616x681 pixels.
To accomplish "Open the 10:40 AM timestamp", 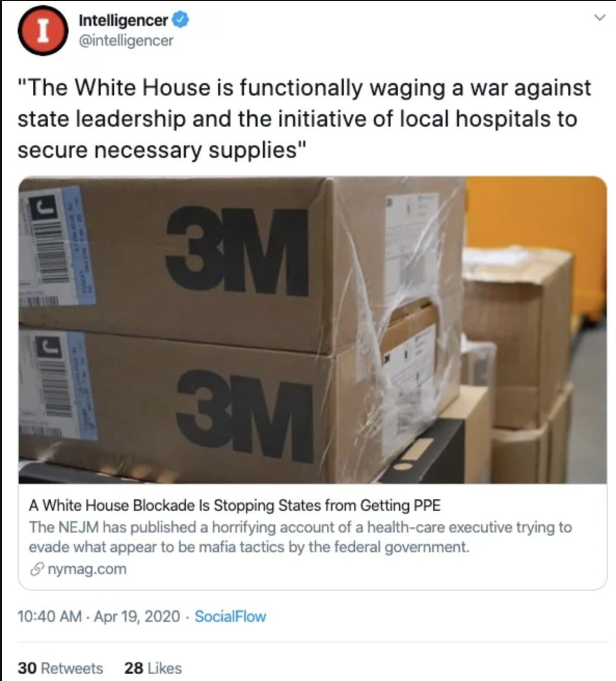I will click(49, 617).
